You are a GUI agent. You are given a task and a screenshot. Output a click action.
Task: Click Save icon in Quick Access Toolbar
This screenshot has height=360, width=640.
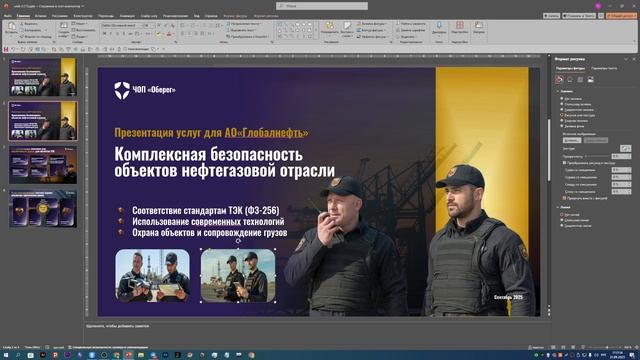pyautogui.click(x=6, y=49)
